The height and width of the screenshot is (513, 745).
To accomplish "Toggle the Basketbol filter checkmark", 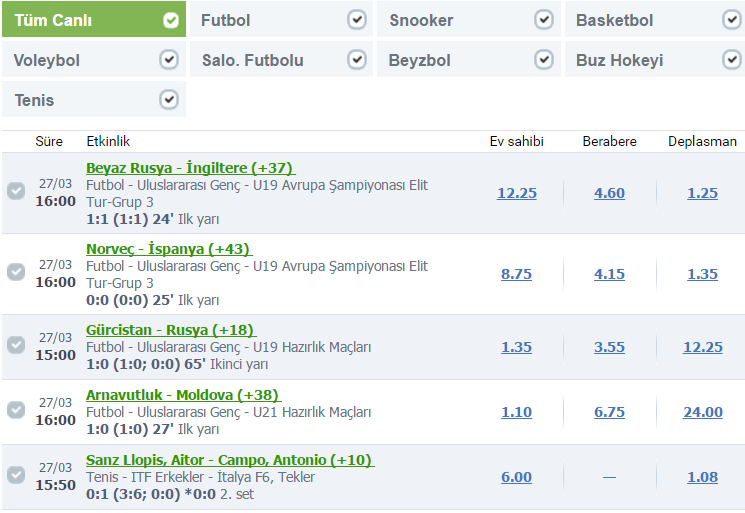I will click(732, 20).
